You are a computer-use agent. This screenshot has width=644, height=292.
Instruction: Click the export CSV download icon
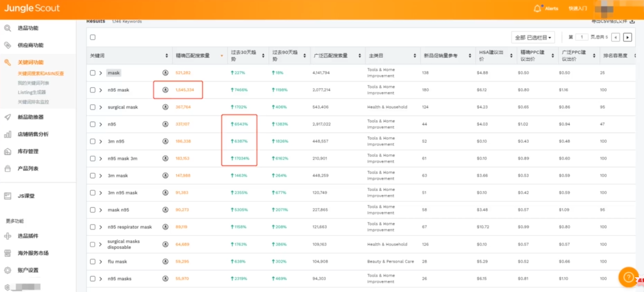632,21
